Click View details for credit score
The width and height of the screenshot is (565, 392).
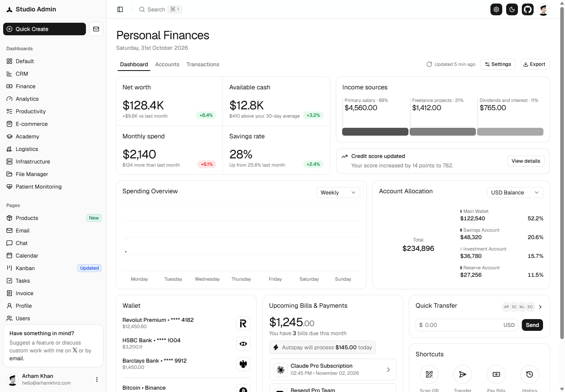click(526, 161)
